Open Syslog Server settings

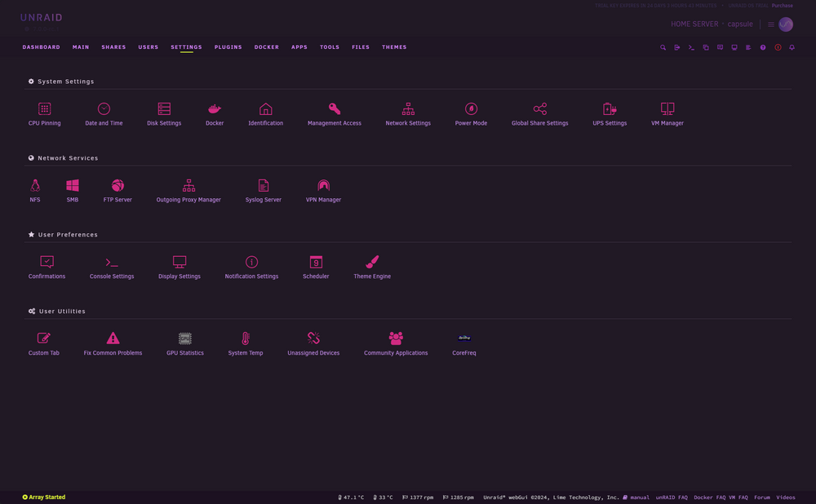pos(264,191)
